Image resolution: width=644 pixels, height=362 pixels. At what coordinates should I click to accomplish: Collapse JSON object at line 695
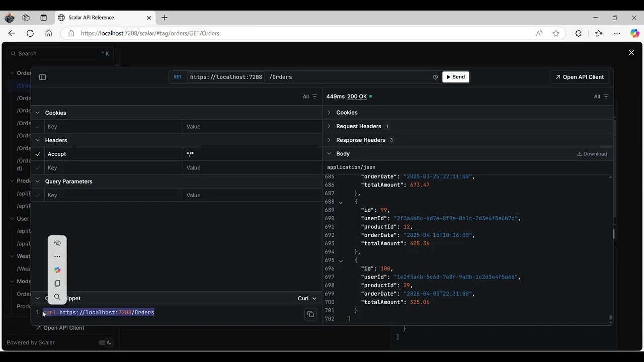click(x=341, y=261)
